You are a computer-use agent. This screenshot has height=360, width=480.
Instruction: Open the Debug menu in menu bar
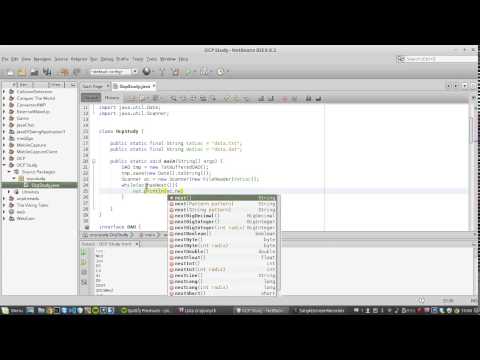click(107, 59)
